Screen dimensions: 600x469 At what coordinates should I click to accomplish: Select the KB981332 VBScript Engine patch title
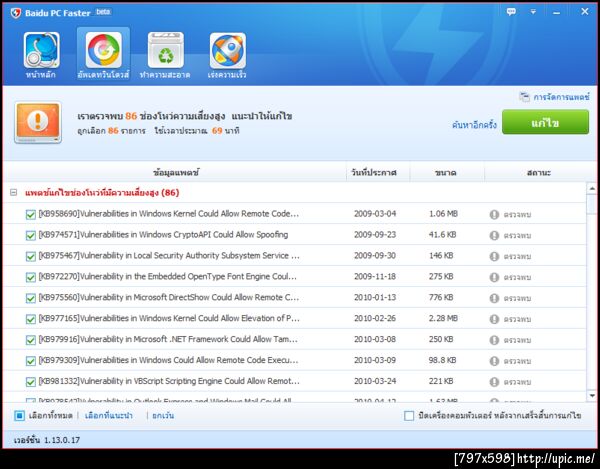169,381
